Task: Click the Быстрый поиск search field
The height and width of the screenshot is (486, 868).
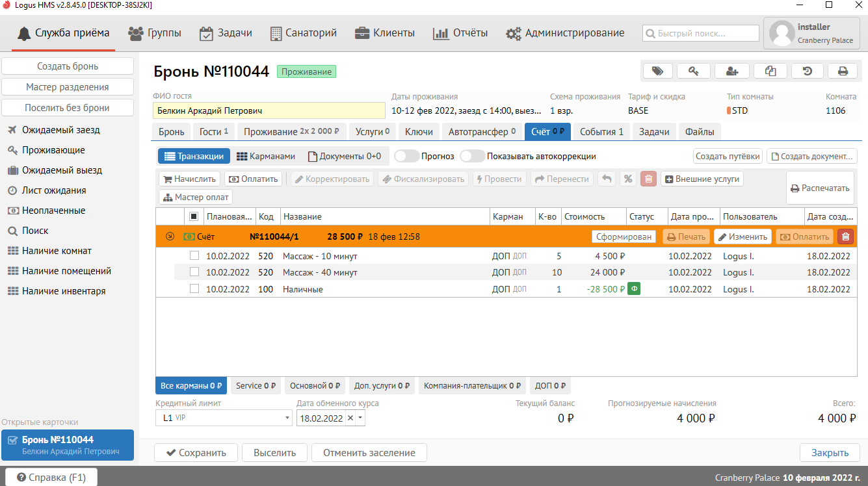Action: pos(701,33)
